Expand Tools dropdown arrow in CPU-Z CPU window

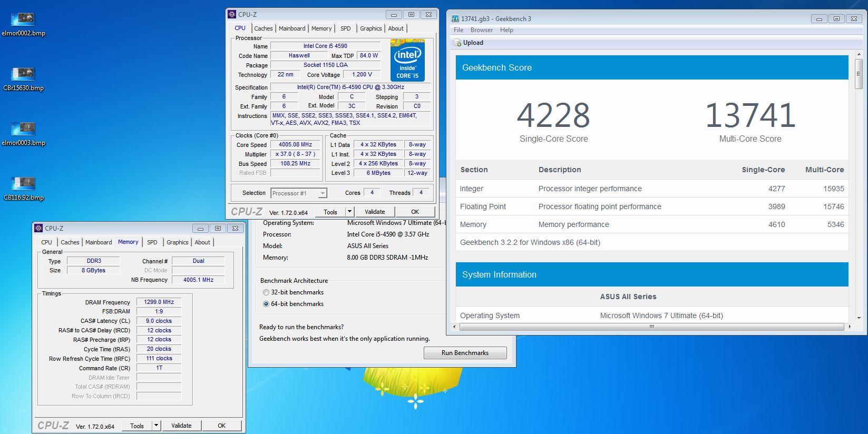click(349, 212)
